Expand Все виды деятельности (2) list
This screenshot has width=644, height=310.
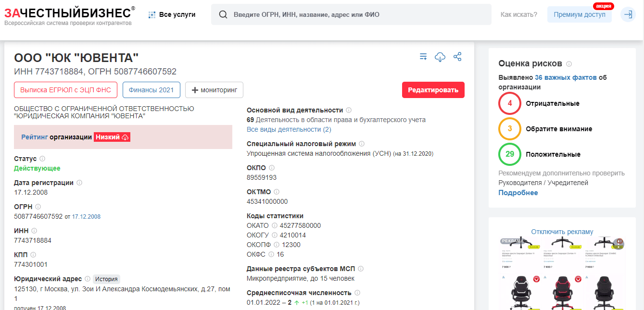click(x=289, y=129)
